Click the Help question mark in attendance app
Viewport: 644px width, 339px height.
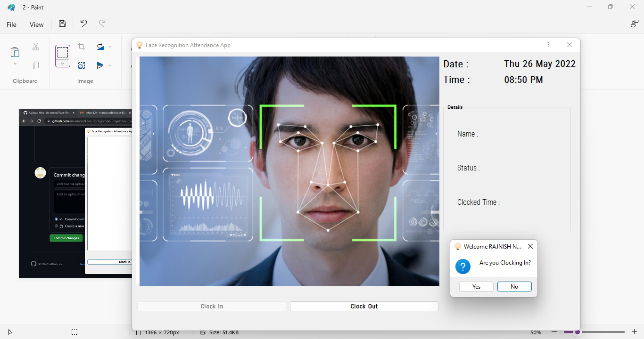548,45
